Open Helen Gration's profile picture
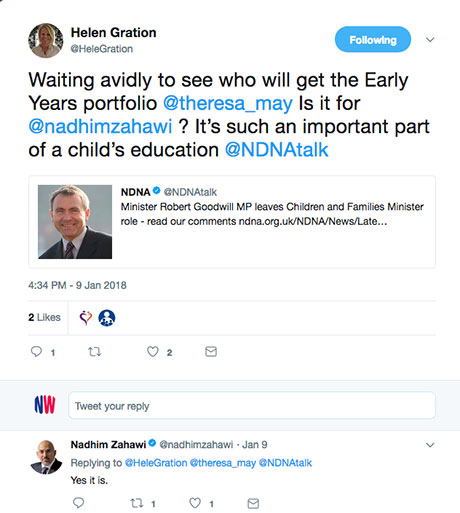The width and height of the screenshot is (460, 513). pos(46,40)
